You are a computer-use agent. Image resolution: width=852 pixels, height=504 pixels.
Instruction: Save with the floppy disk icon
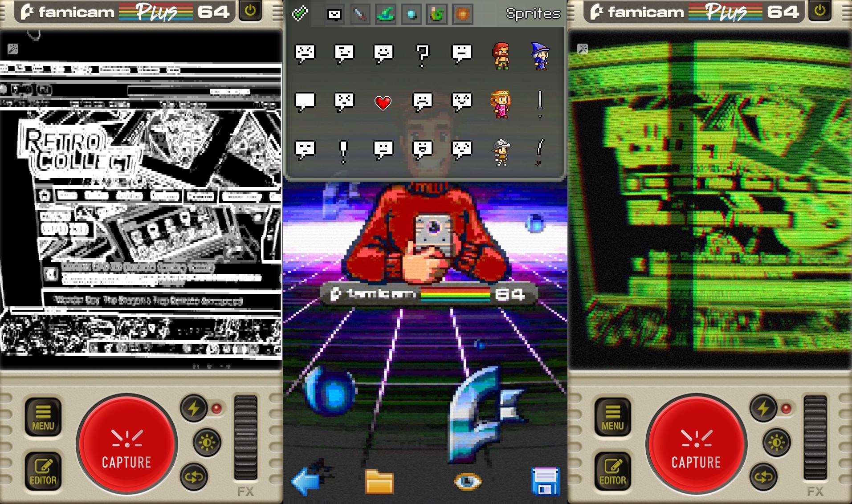click(x=546, y=481)
